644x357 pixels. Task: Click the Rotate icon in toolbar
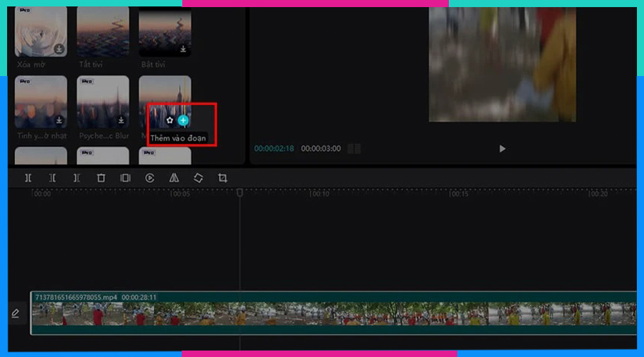(198, 178)
